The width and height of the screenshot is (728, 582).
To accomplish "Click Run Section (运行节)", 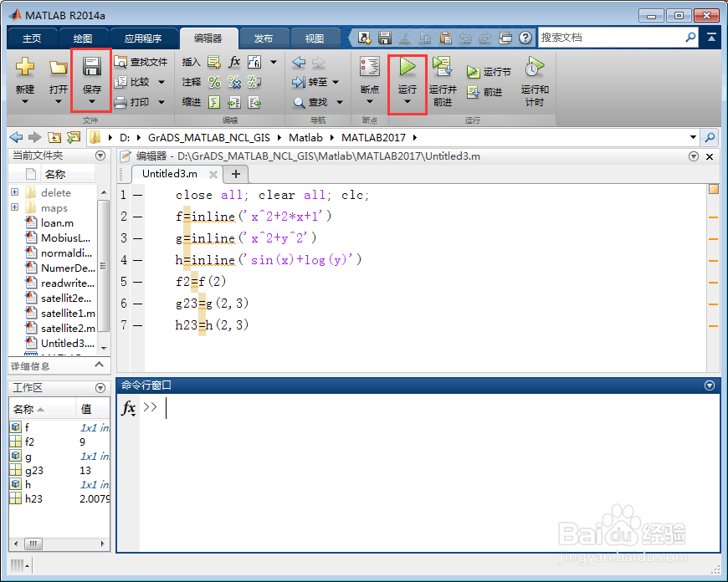I will pyautogui.click(x=489, y=72).
